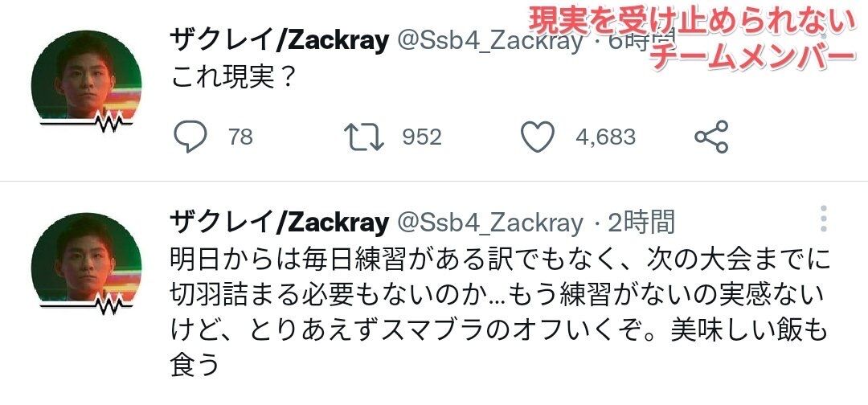Open Zackray's avatar on the first tweet
The width and height of the screenshot is (868, 405).
[86, 78]
